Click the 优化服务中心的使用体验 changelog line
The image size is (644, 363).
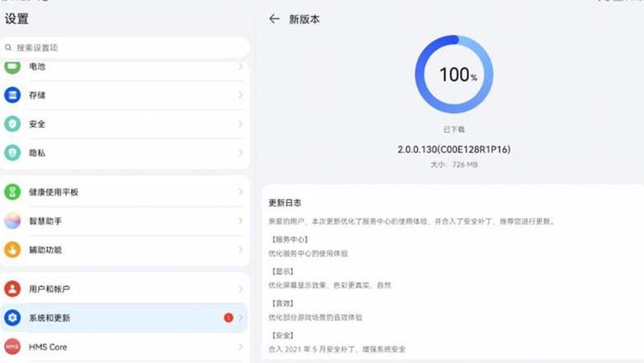308,253
